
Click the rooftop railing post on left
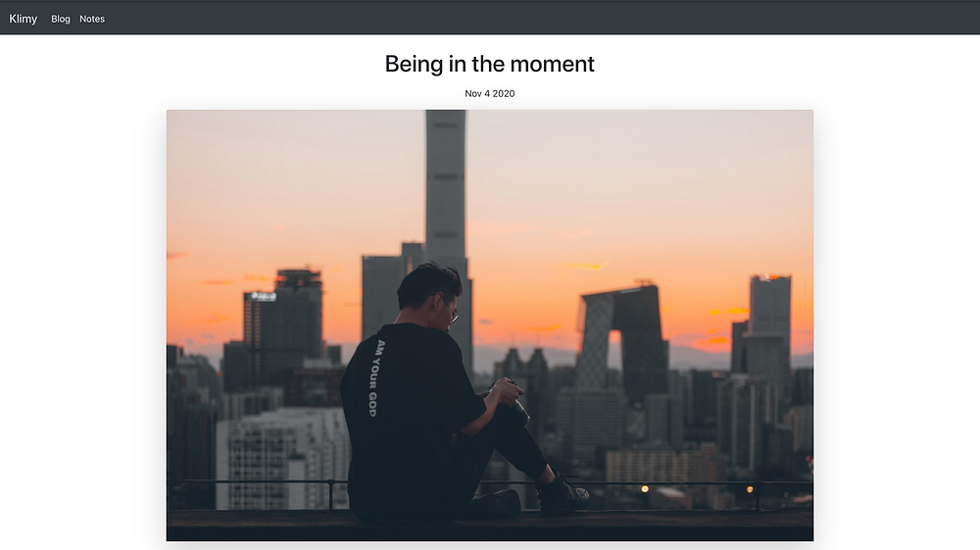tap(331, 495)
